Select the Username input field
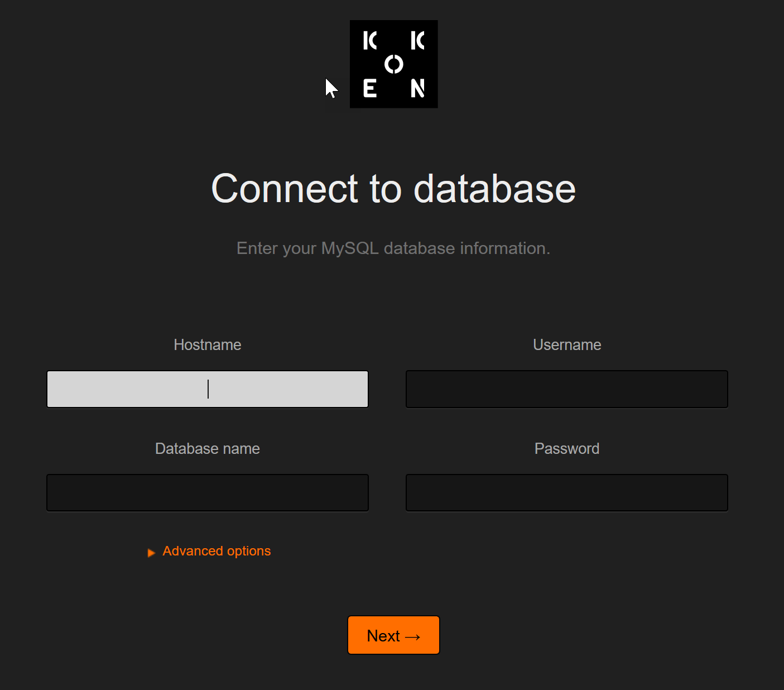This screenshot has height=690, width=784. coord(567,389)
